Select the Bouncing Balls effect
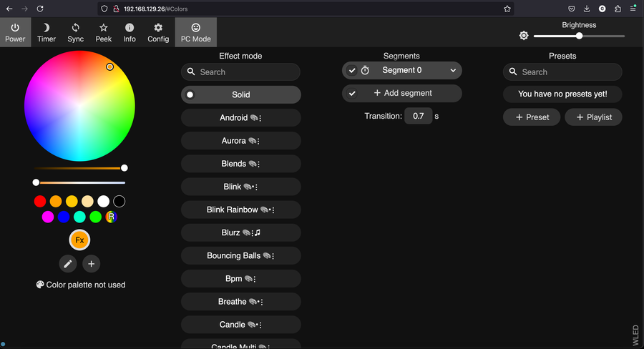 click(234, 255)
